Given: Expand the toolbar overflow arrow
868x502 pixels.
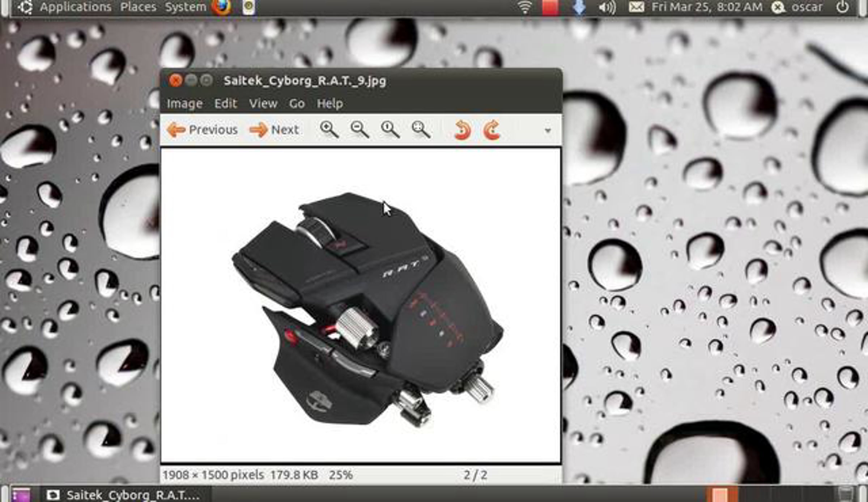Looking at the screenshot, I should point(548,131).
